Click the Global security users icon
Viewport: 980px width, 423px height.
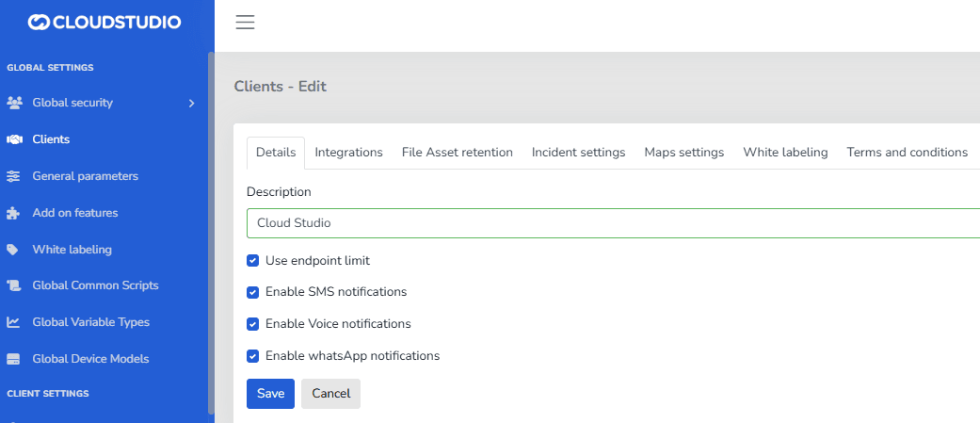tap(14, 103)
